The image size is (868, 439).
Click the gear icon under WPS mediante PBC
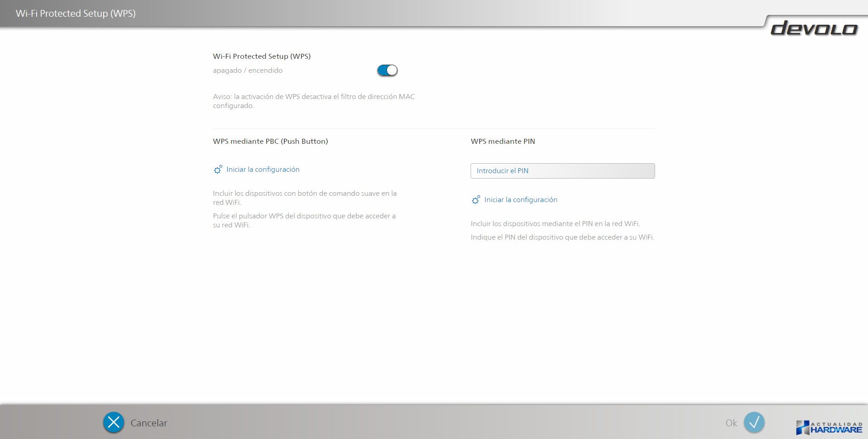point(218,170)
